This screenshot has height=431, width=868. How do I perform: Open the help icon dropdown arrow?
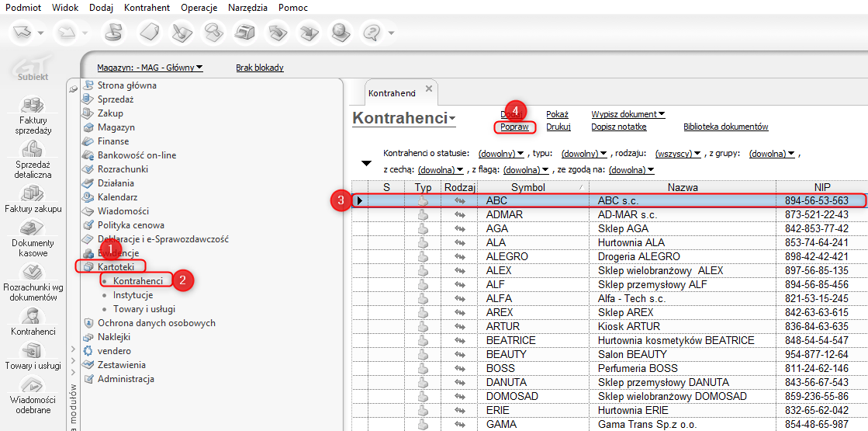(x=391, y=34)
